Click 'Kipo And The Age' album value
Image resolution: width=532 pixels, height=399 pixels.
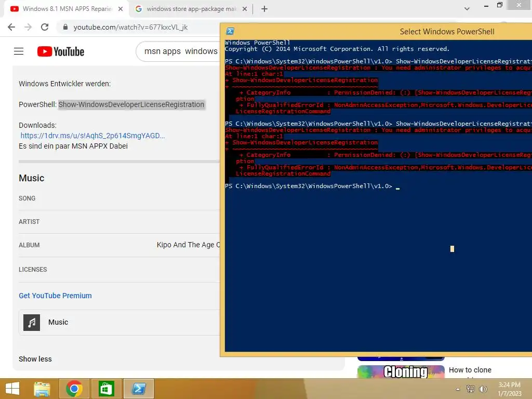188,245
